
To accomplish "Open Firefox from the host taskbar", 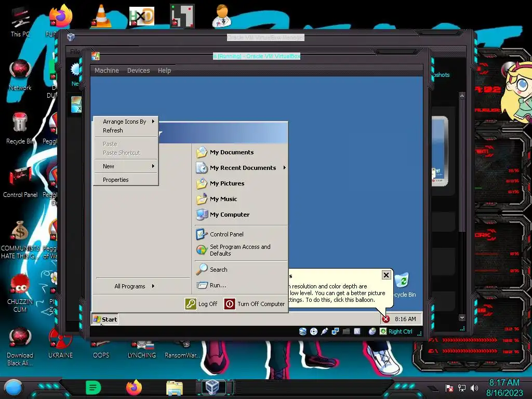I will 134,388.
